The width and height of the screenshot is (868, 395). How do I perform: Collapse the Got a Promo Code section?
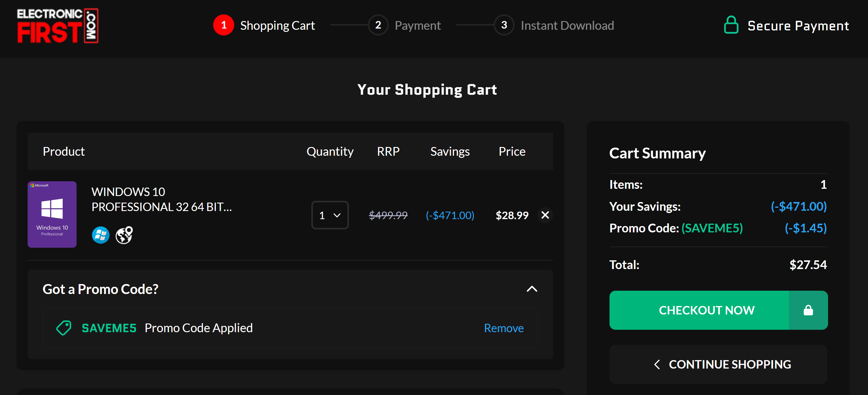point(532,289)
